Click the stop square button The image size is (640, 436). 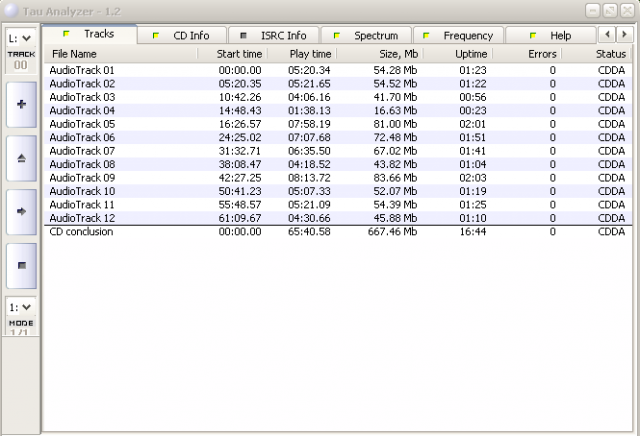pos(22,266)
